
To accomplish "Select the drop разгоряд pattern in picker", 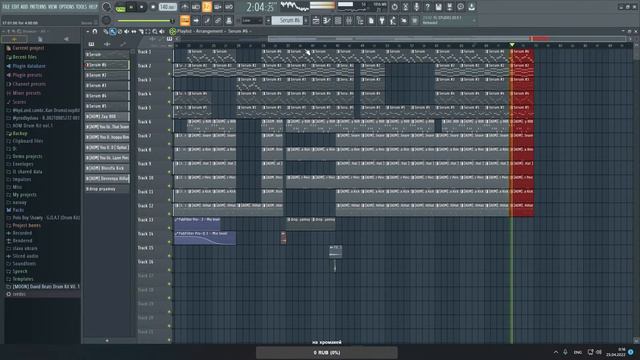I will pyautogui.click(x=107, y=189).
